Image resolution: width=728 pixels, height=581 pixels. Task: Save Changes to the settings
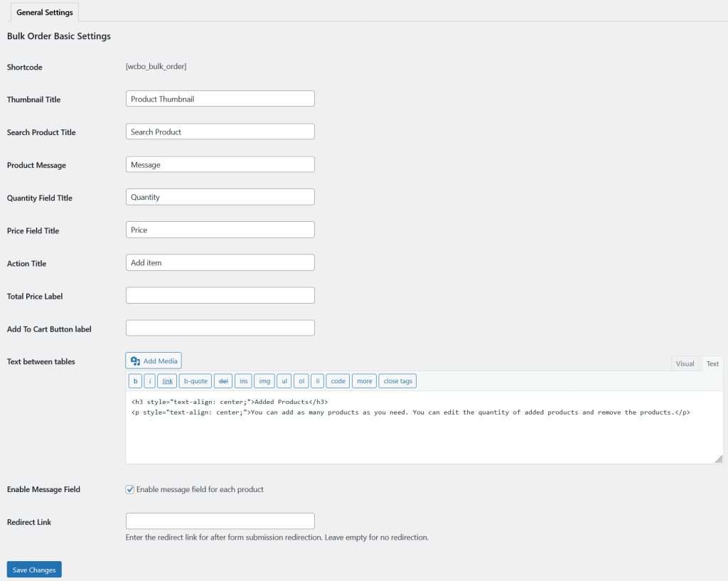click(x=34, y=570)
